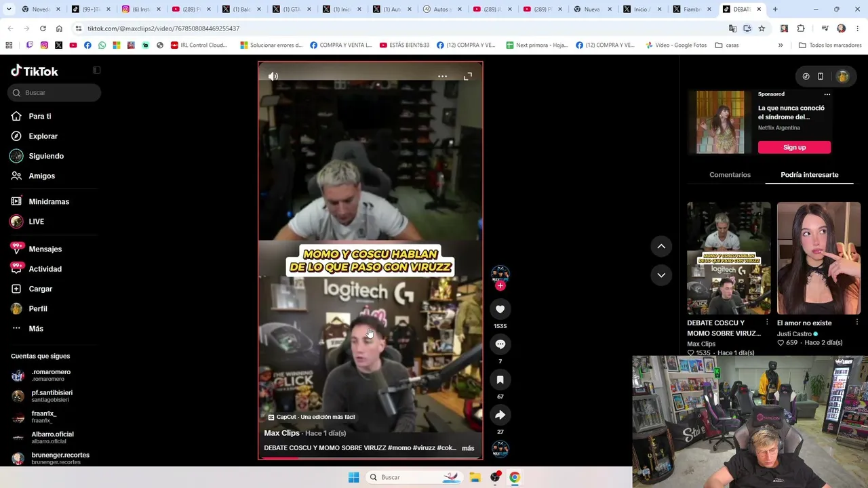The height and width of the screenshot is (488, 868).
Task: Open the casas bookmarks folder
Action: point(727,45)
